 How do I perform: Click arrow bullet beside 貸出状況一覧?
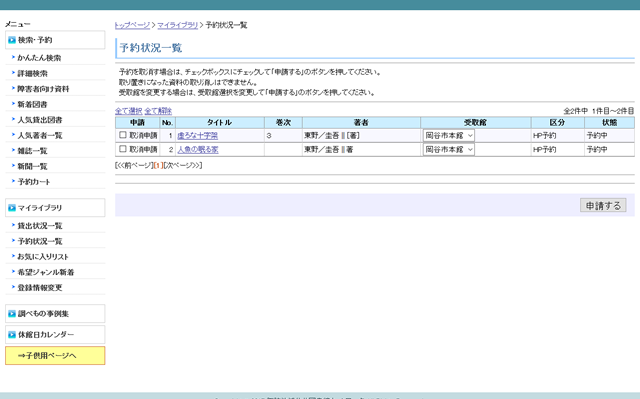coord(13,225)
